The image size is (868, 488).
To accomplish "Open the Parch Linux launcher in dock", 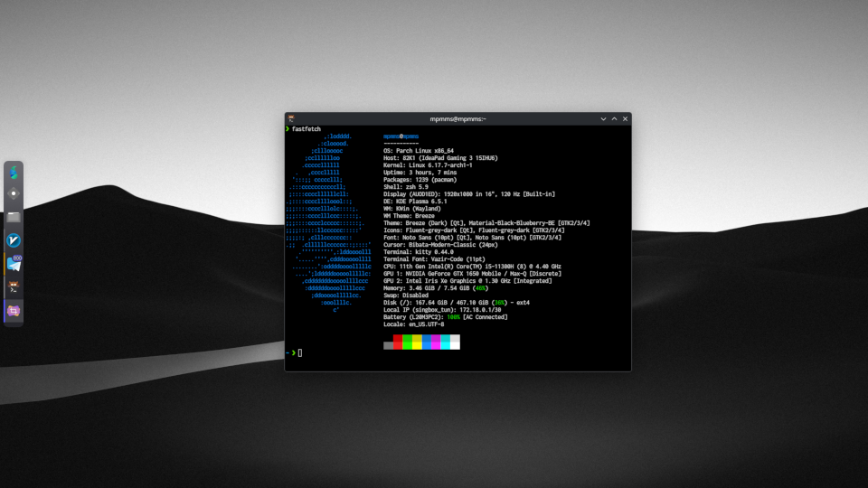I will [x=14, y=171].
